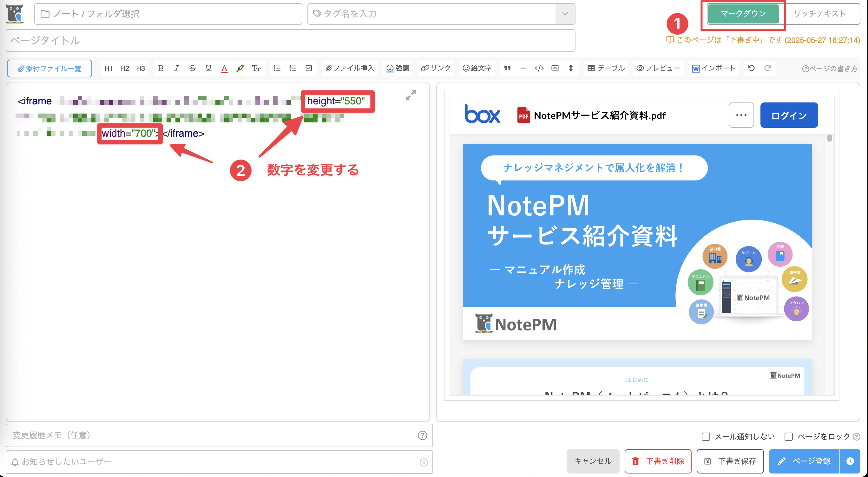The image size is (868, 477).
Task: Click the キャンセル button
Action: pyautogui.click(x=593, y=461)
